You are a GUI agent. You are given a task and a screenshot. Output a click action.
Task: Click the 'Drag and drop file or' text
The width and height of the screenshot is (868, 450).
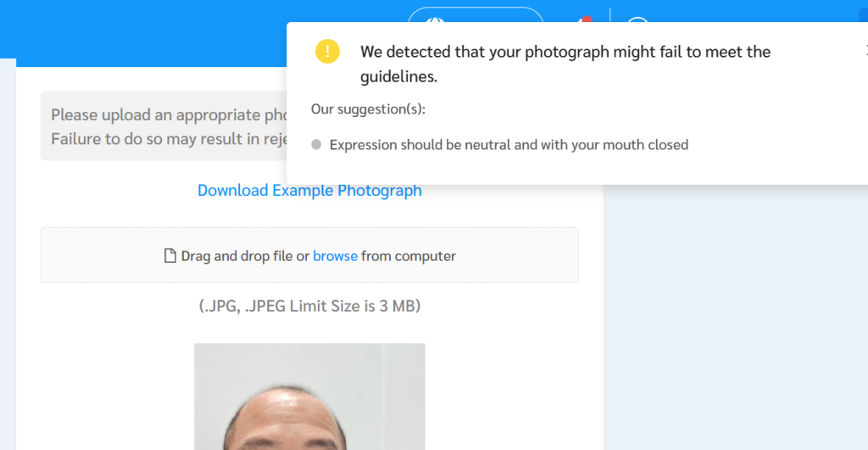coord(245,256)
